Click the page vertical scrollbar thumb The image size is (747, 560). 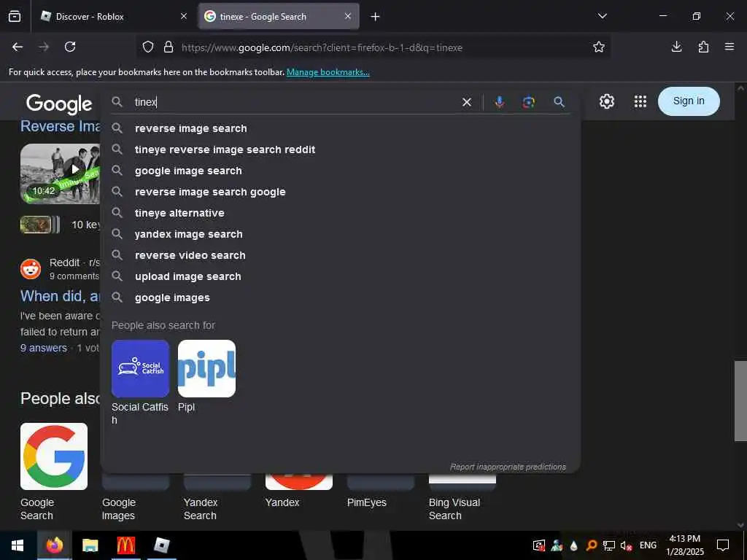coord(740,401)
